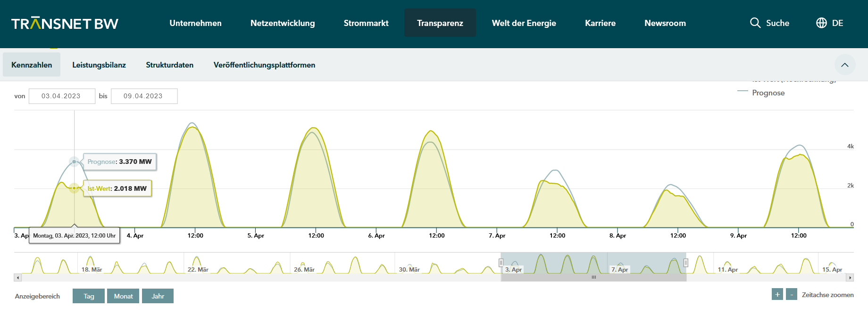This screenshot has width=868, height=316.
Task: Click the globe language icon
Action: tap(821, 23)
